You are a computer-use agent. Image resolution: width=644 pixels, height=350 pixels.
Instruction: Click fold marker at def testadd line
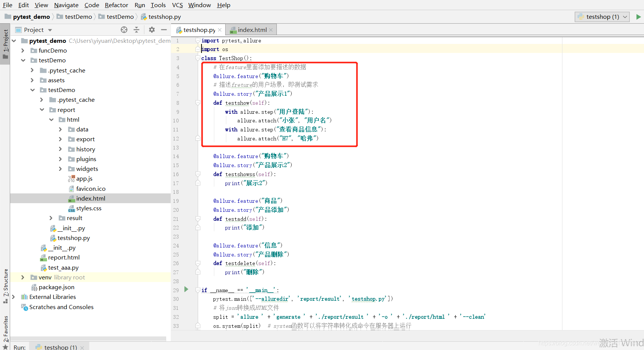coord(198,219)
